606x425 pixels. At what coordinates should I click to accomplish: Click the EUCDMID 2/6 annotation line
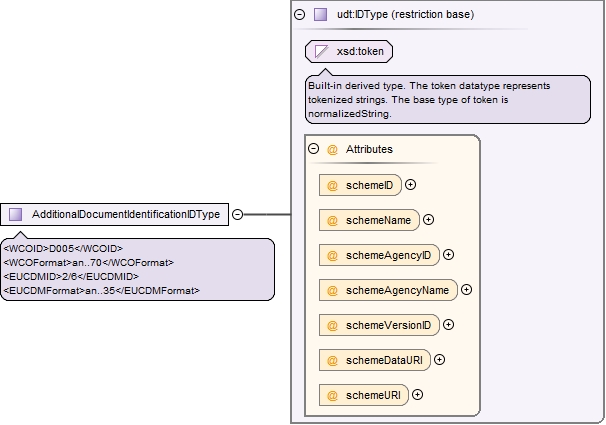click(71, 277)
